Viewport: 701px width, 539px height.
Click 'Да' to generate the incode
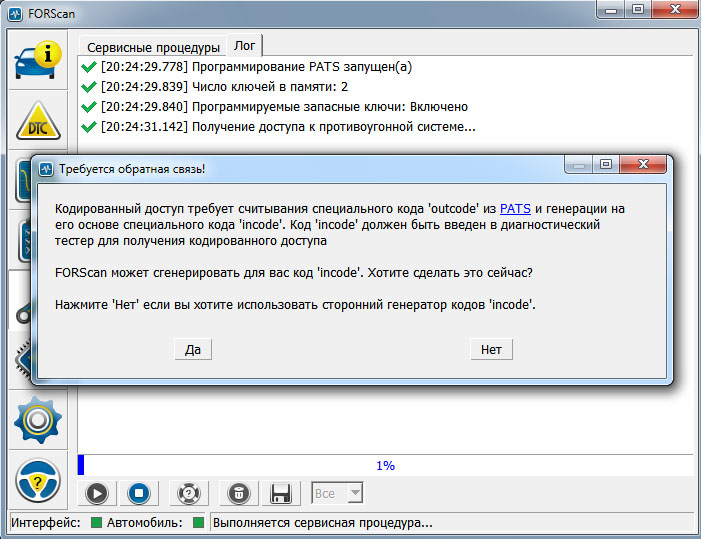193,349
